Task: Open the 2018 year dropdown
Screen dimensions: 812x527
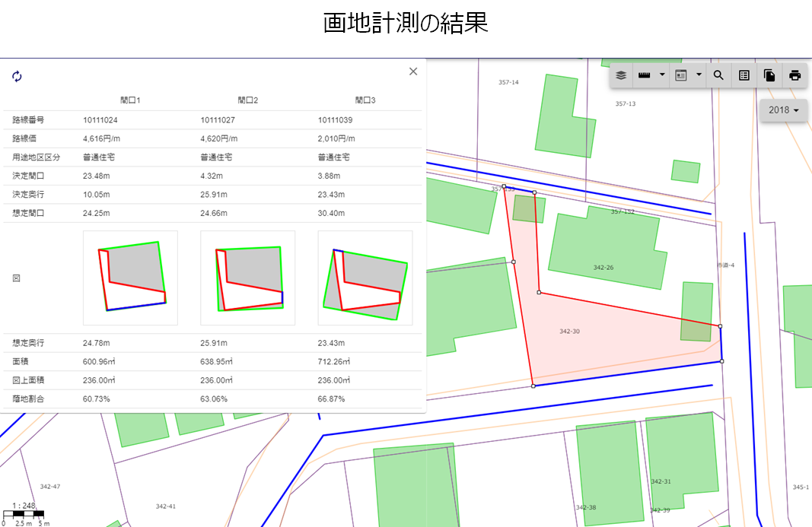Action: click(x=783, y=110)
